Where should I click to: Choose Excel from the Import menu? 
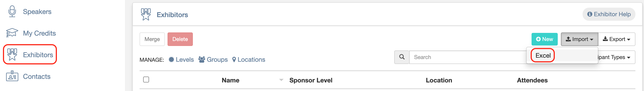543,55
